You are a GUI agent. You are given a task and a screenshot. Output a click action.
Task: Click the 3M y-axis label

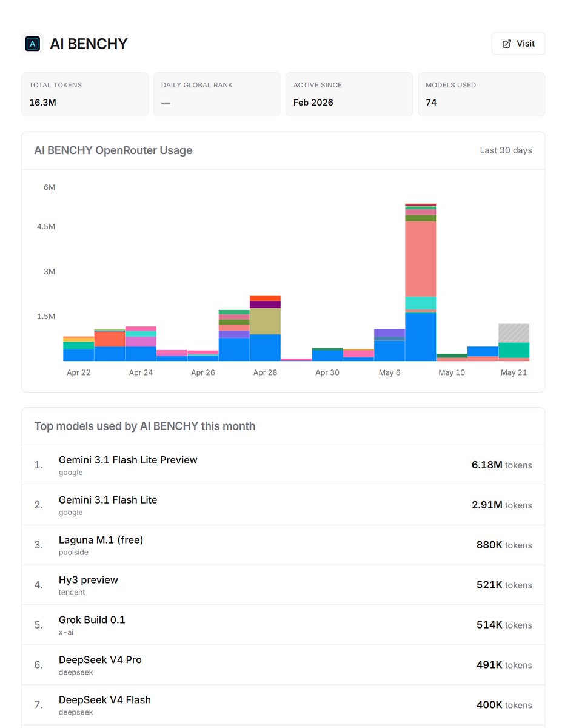coord(49,271)
